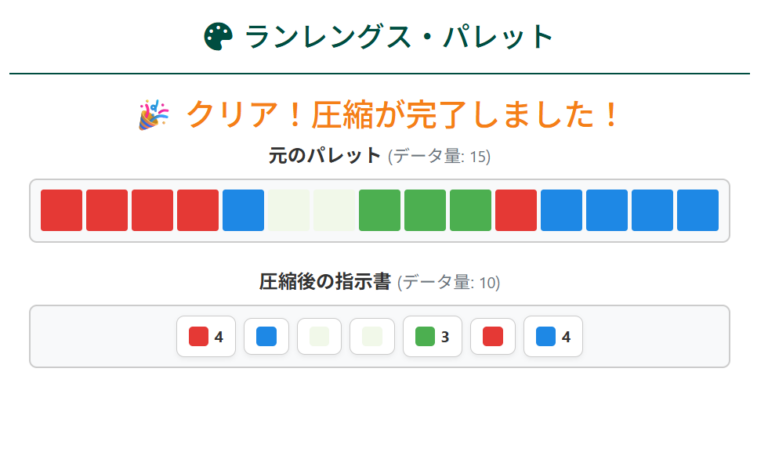Click the palette icon in the title
The width and height of the screenshot is (768, 466).
point(218,37)
